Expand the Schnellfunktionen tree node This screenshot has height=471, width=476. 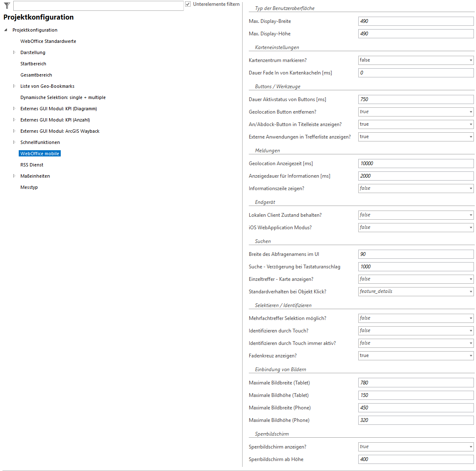(14, 142)
